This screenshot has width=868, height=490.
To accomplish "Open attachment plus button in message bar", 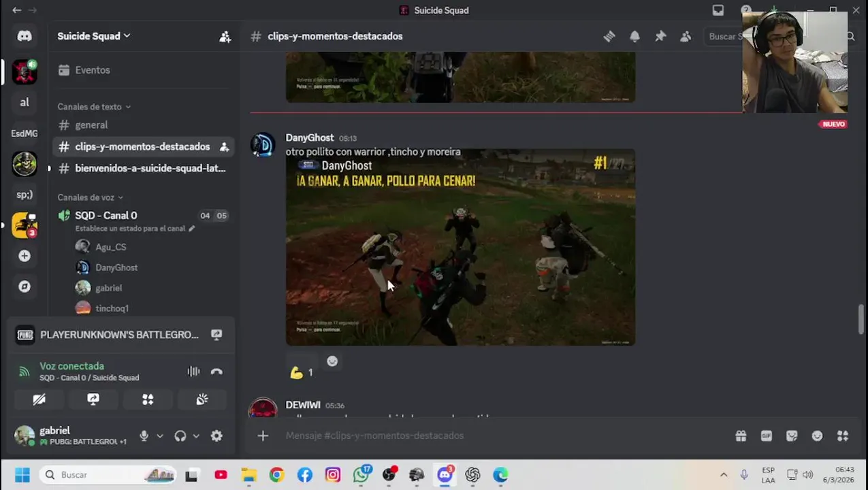I will click(x=263, y=436).
